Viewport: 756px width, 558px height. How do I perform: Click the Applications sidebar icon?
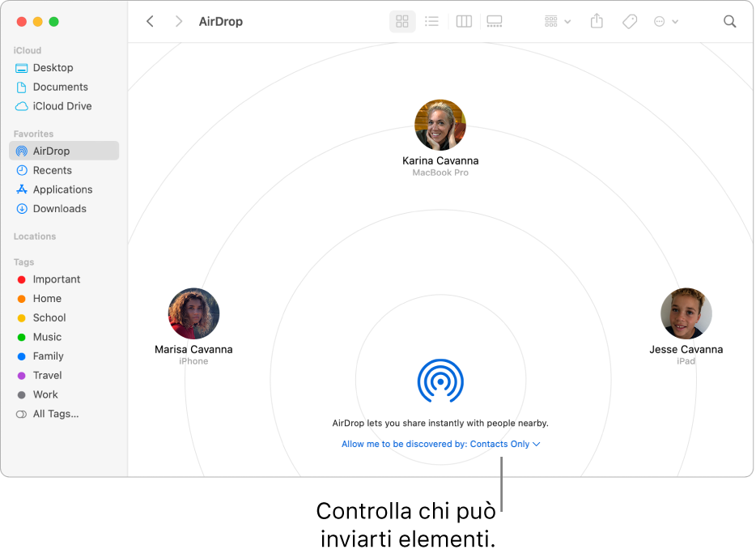(x=22, y=190)
